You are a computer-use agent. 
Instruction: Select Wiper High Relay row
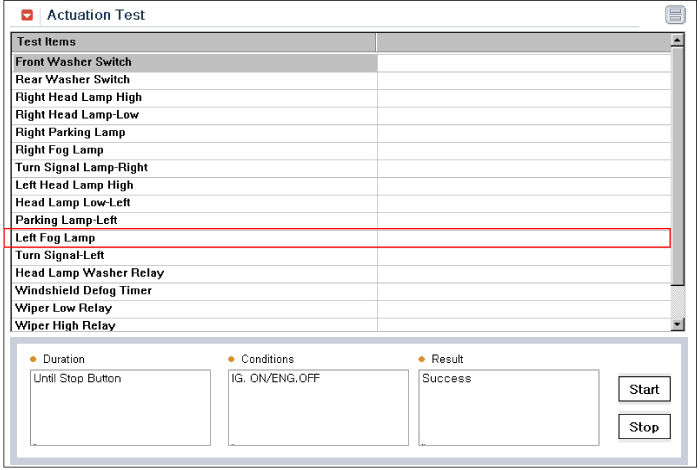342,325
